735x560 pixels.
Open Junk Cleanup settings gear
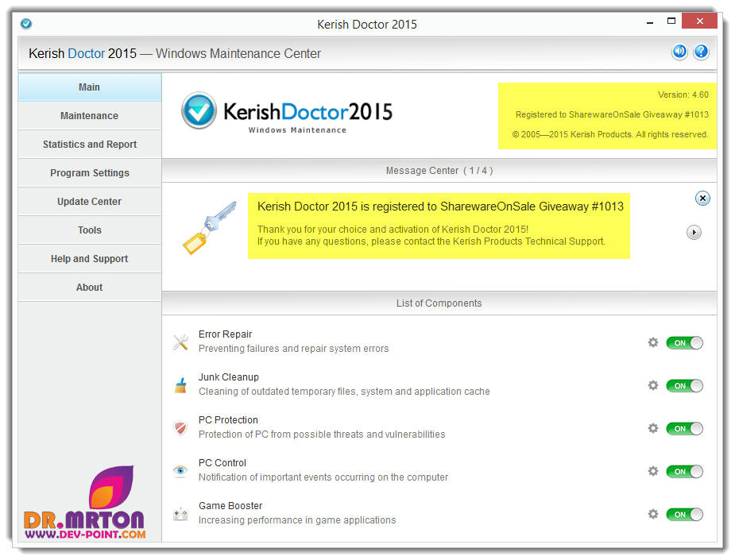point(653,385)
